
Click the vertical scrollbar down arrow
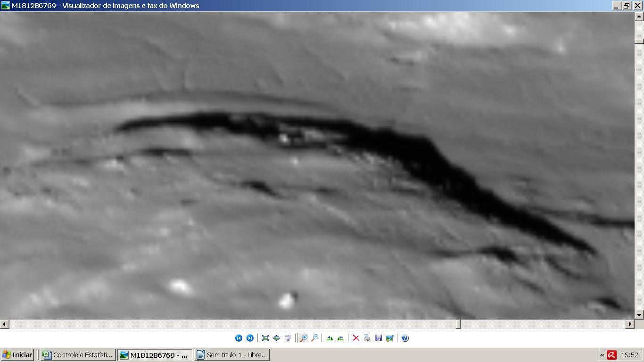(x=639, y=315)
